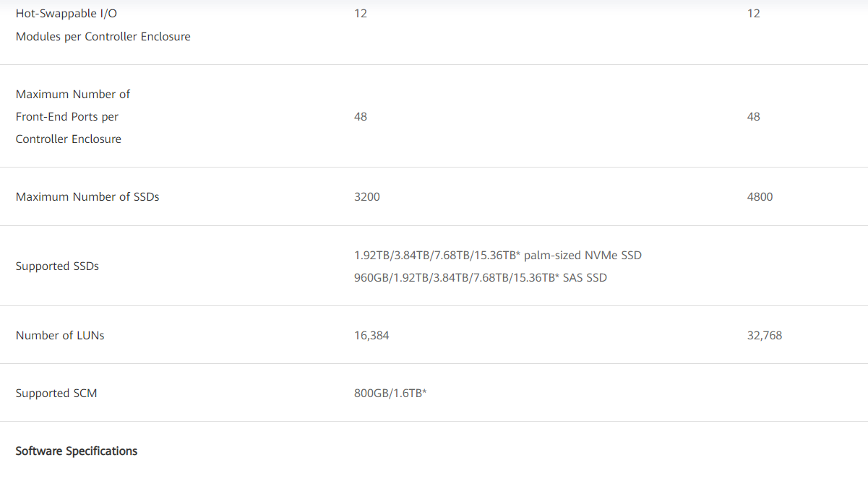Click the first-column value 48 for front-end ports
Image resolution: width=868 pixels, height=478 pixels.
coord(361,116)
